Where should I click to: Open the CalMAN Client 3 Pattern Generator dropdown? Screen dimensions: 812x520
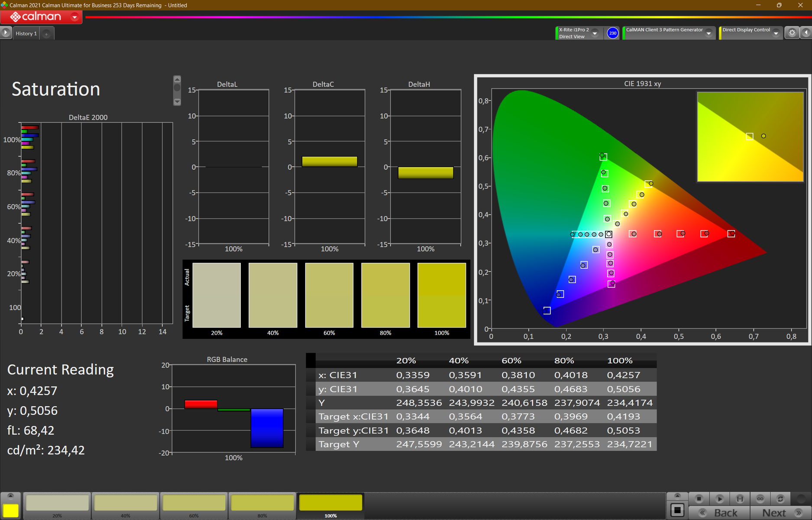[708, 33]
